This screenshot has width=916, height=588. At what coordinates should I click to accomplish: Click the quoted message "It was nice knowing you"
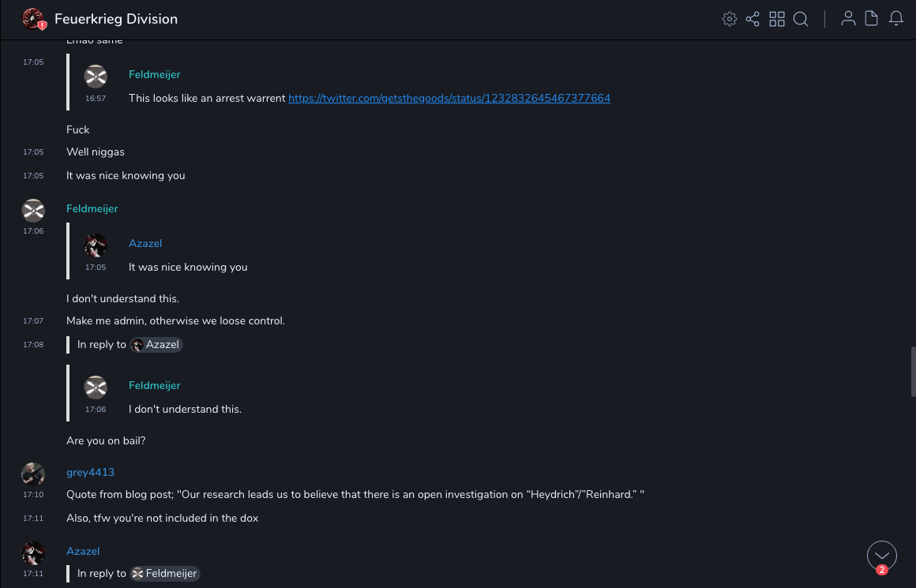[188, 267]
